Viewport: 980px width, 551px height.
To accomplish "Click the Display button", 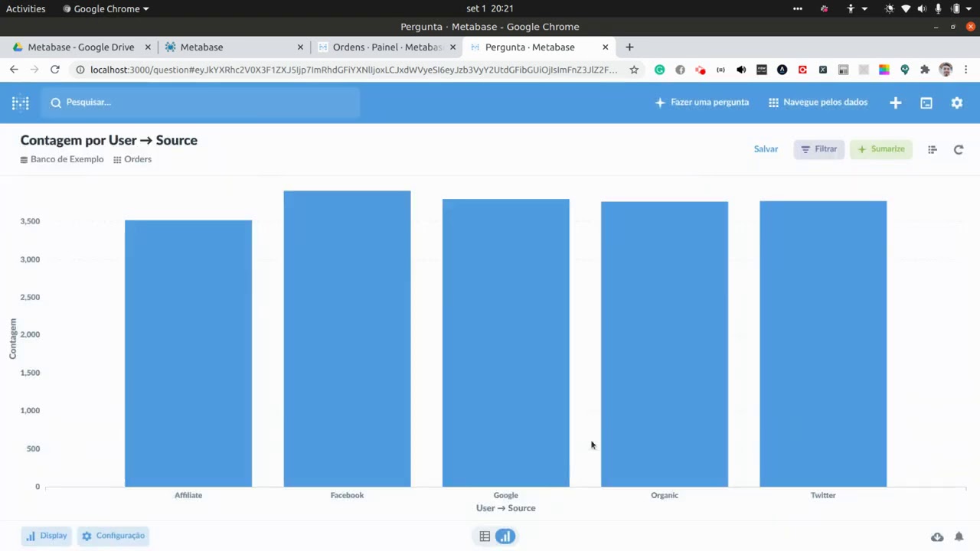I will 47,536.
